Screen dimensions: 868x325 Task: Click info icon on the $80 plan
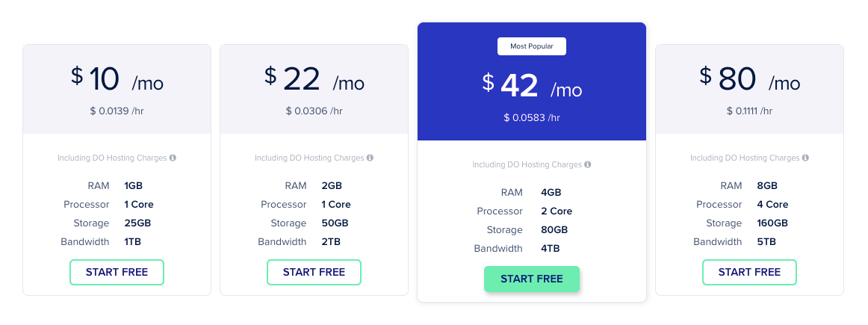click(x=805, y=158)
